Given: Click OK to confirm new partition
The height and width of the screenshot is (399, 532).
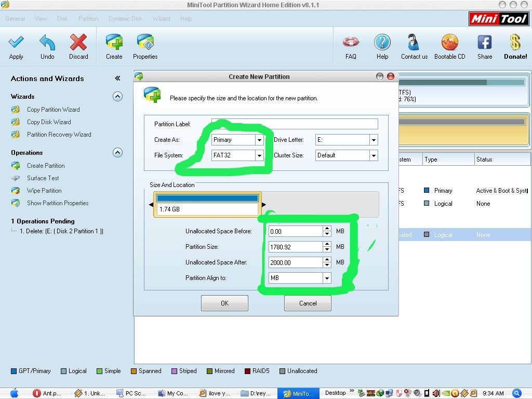Looking at the screenshot, I should tap(224, 303).
